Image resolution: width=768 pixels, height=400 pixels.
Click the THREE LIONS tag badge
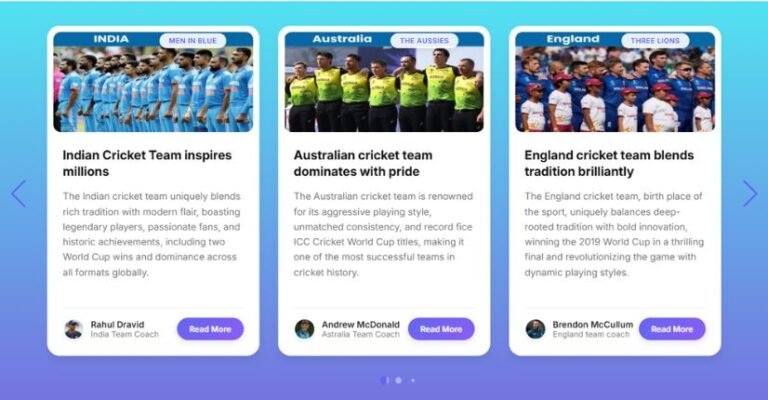coord(655,41)
